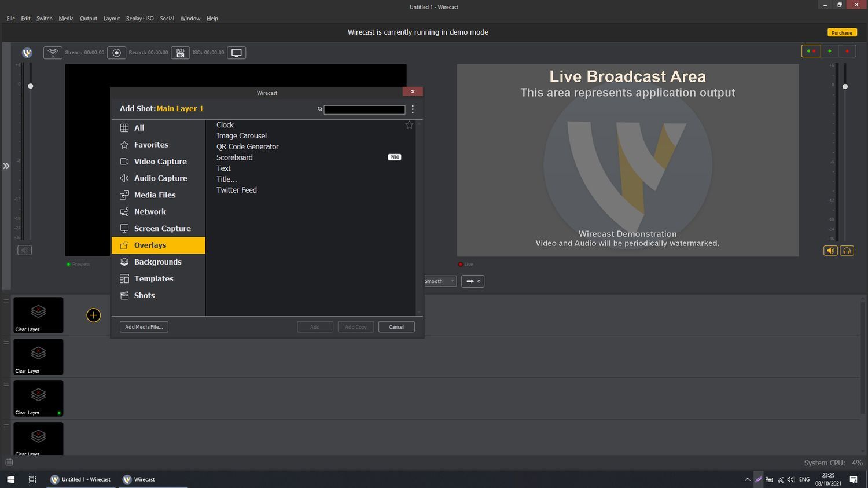
Task: Click the calendar icon in the bottom-left corner
Action: [x=9, y=462]
